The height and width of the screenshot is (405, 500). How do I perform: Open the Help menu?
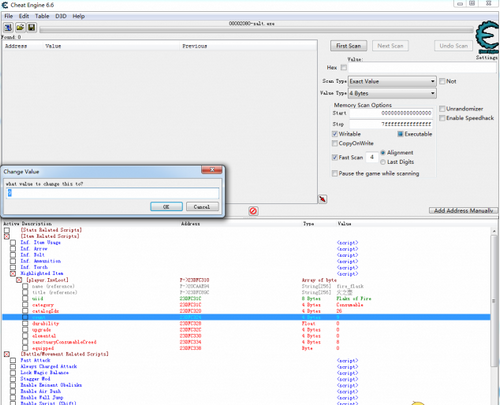point(79,16)
